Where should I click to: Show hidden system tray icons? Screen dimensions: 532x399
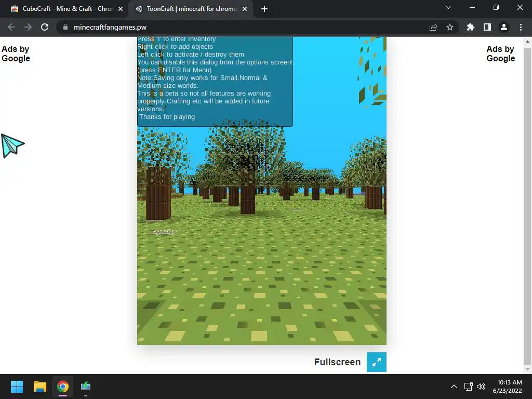[x=454, y=387]
